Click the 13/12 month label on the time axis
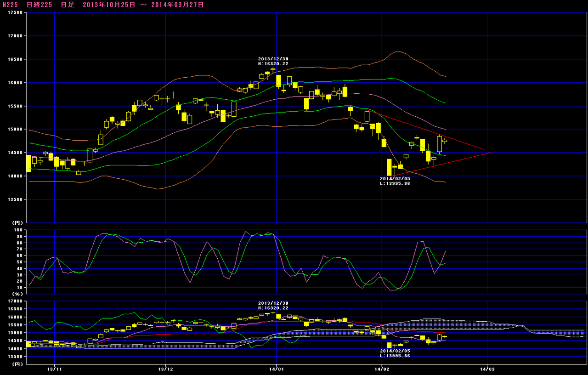This screenshot has width=588, height=375. (165, 369)
